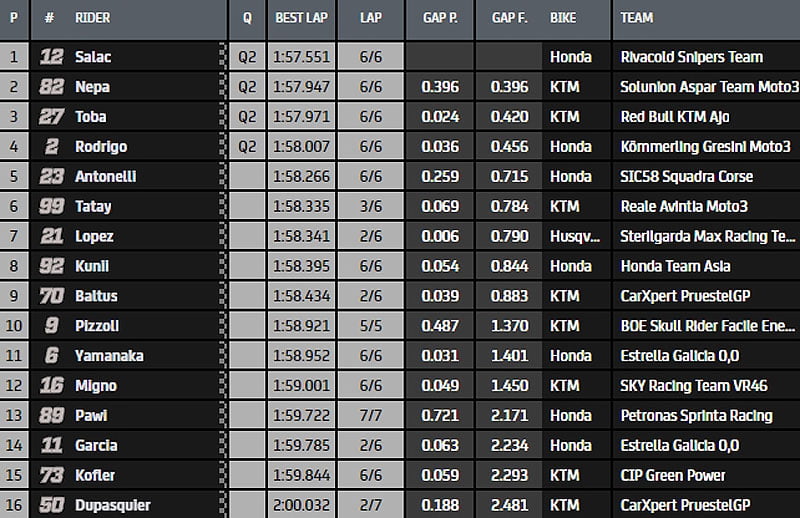Click the TEAM column header
This screenshot has width=800, height=518.
637,17
